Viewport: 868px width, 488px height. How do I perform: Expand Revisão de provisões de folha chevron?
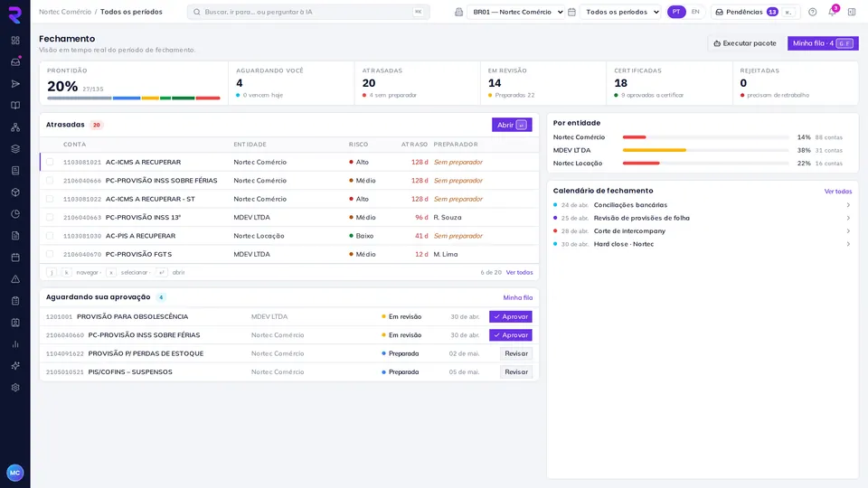pyautogui.click(x=848, y=218)
